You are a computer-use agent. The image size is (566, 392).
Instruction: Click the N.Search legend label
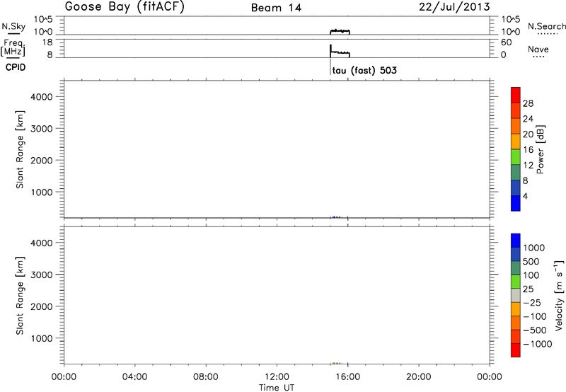click(546, 26)
